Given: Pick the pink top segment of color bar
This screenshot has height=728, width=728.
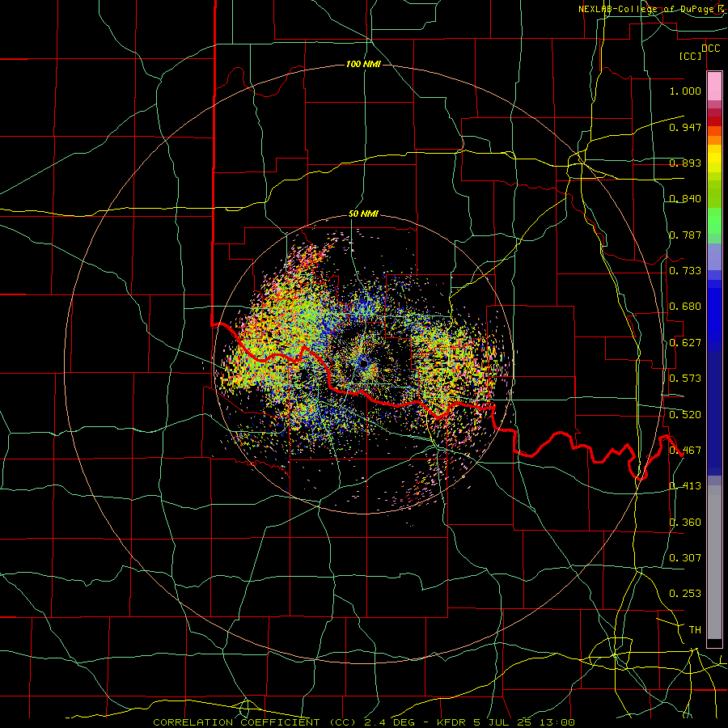Looking at the screenshot, I should [x=714, y=87].
